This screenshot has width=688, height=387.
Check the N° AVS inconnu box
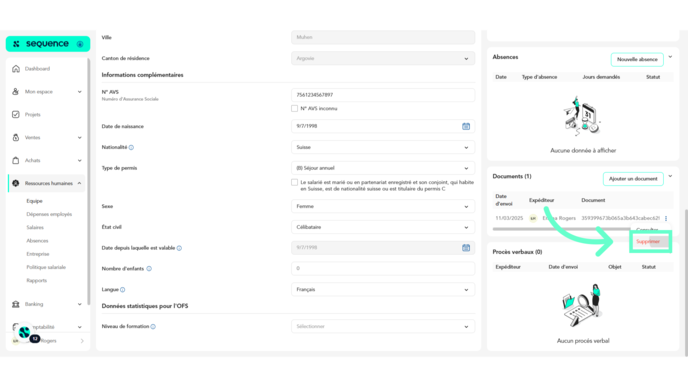(294, 108)
